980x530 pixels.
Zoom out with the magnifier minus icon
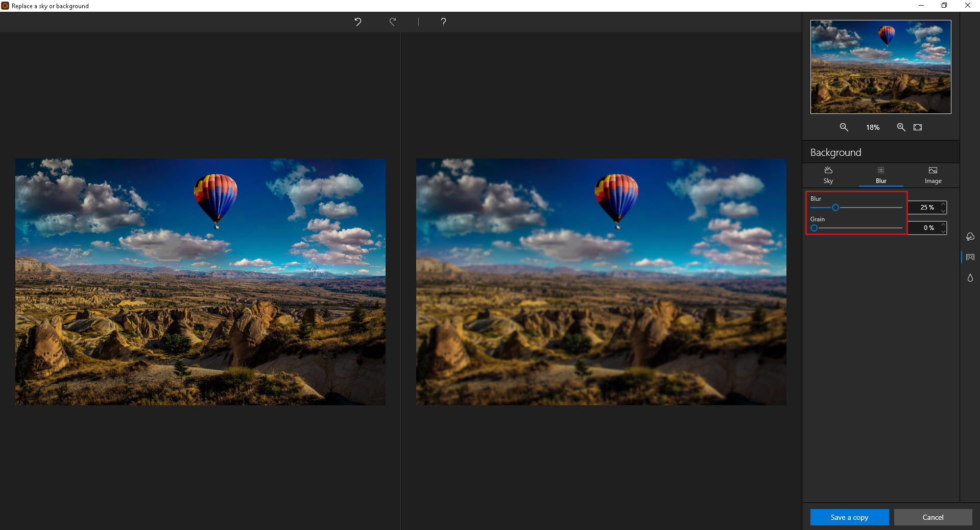[844, 127]
